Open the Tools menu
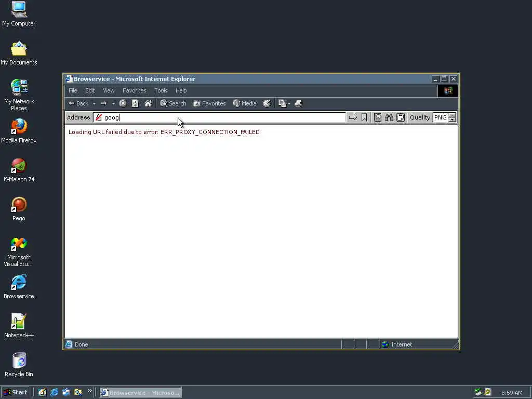Viewport: 532px width, 399px height. 161,90
